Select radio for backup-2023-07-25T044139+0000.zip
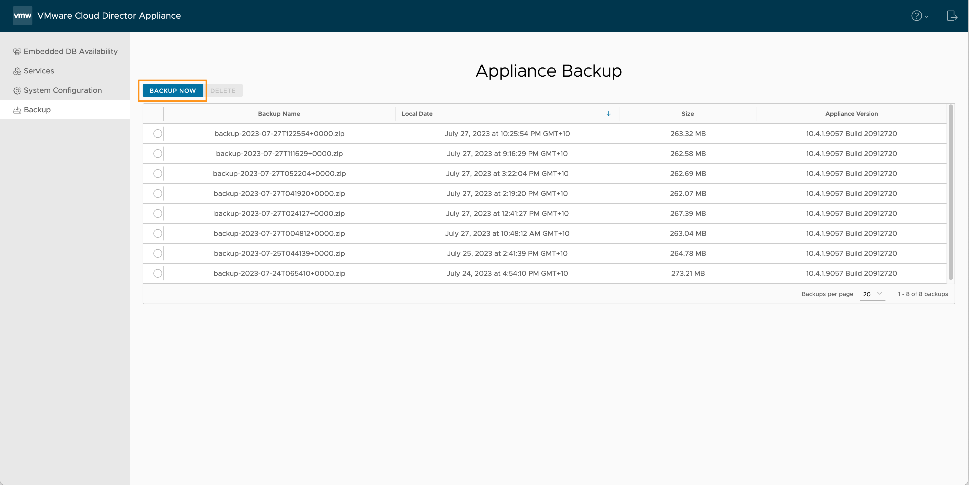 (x=157, y=253)
